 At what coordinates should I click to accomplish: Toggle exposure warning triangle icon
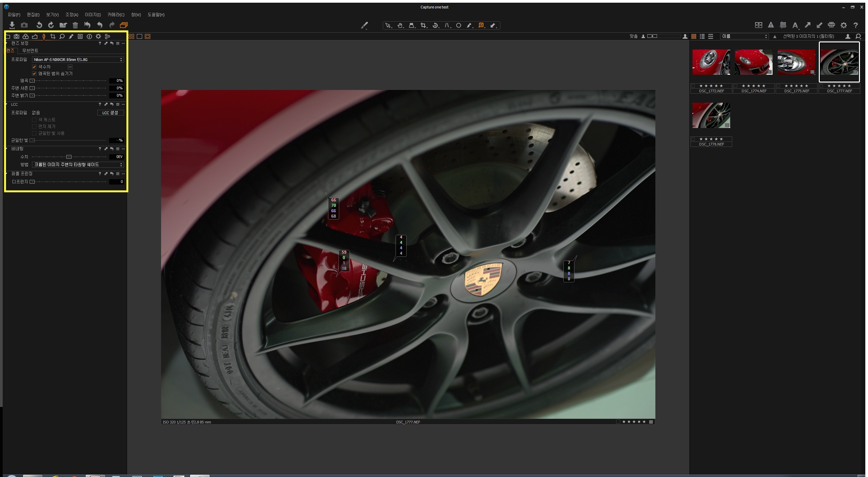coord(771,25)
